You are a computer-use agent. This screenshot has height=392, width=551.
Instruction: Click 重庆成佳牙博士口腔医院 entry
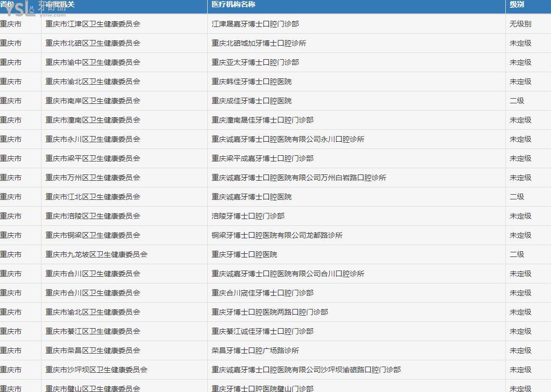click(x=251, y=101)
